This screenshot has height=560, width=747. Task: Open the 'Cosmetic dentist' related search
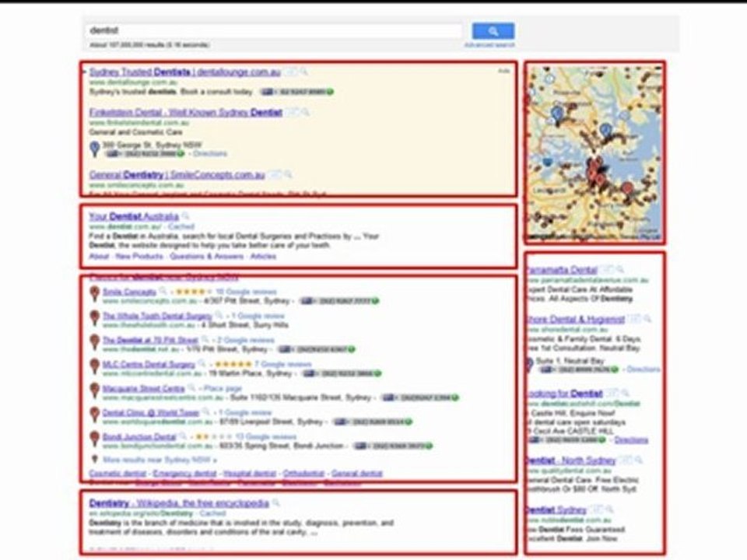[117, 474]
